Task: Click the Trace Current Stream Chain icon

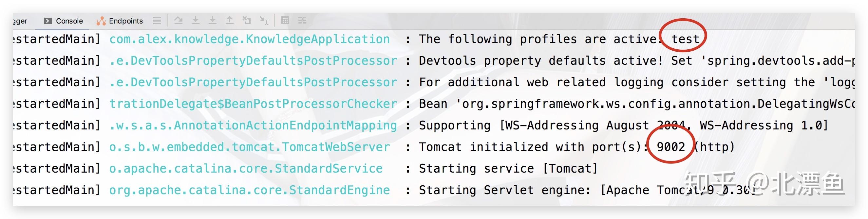Action: point(302,21)
